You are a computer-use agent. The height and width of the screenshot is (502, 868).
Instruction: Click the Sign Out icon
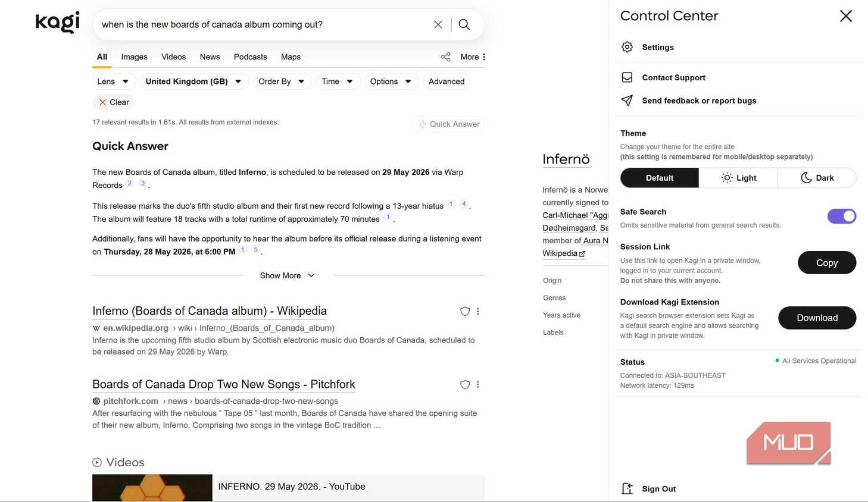click(627, 489)
